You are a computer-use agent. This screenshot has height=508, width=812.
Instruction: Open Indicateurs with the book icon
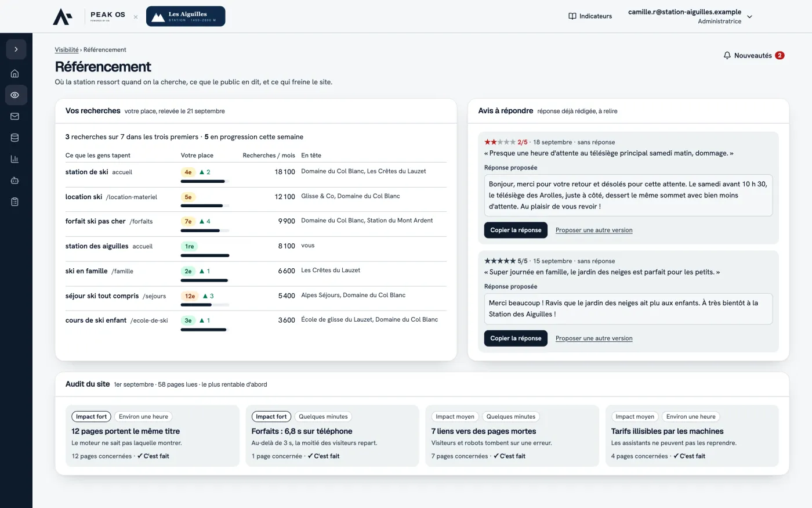tap(590, 16)
